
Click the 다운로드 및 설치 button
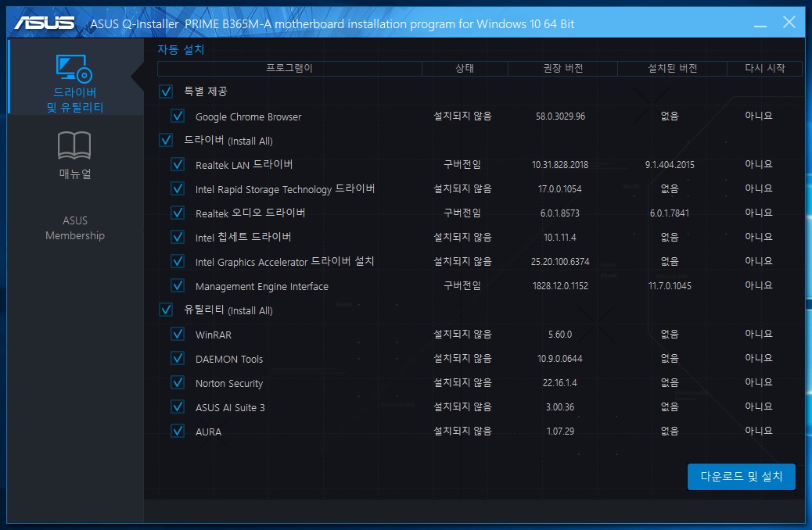(741, 476)
